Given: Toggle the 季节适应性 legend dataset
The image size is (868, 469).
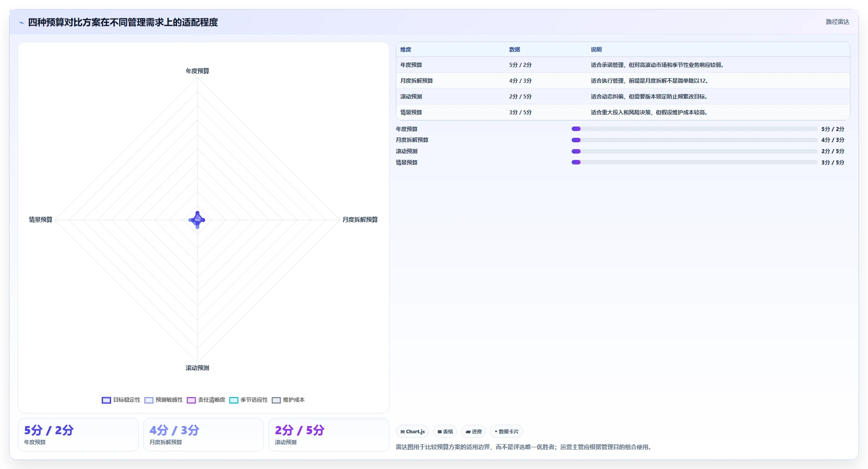Looking at the screenshot, I should point(249,400).
